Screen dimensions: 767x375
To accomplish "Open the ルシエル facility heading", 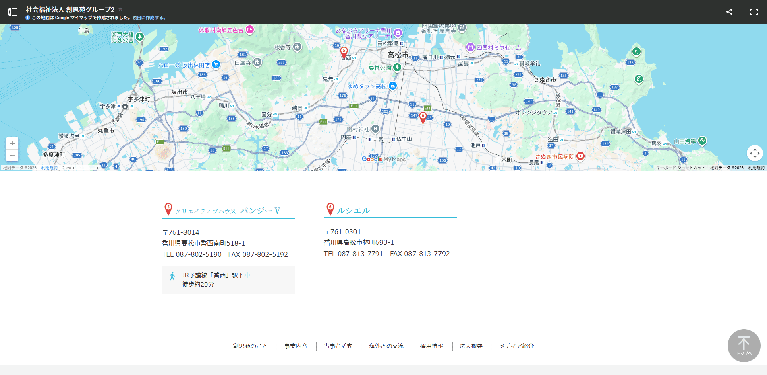I will point(354,211).
